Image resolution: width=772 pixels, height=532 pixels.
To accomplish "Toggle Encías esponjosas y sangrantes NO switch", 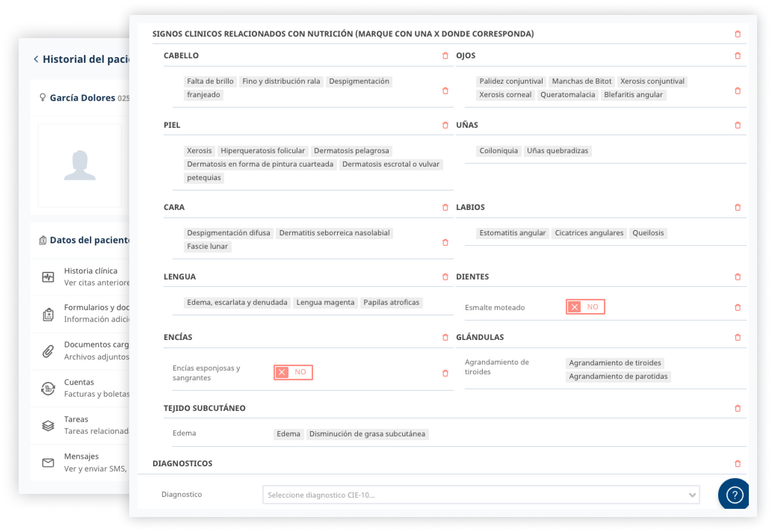I will point(293,372).
